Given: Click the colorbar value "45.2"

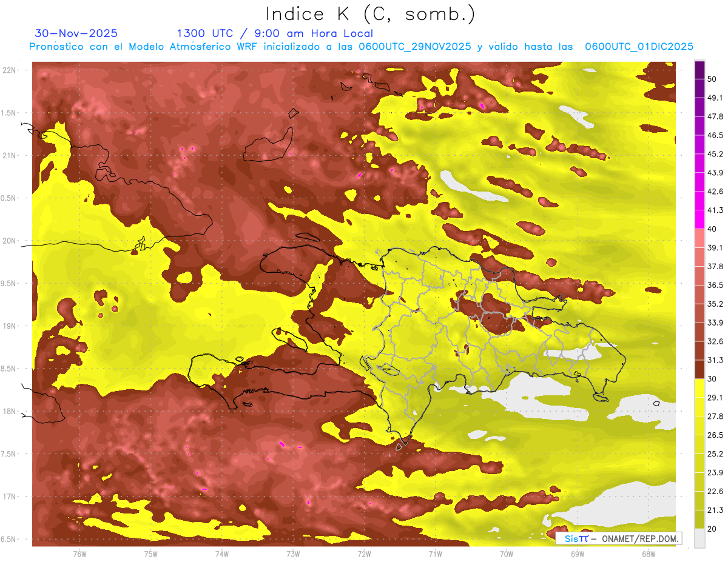Looking at the screenshot, I should [715, 154].
